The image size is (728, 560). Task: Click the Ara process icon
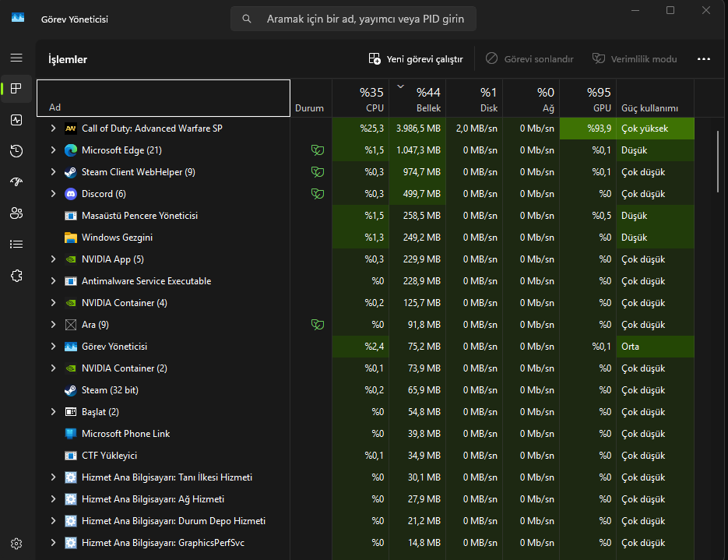(x=71, y=325)
